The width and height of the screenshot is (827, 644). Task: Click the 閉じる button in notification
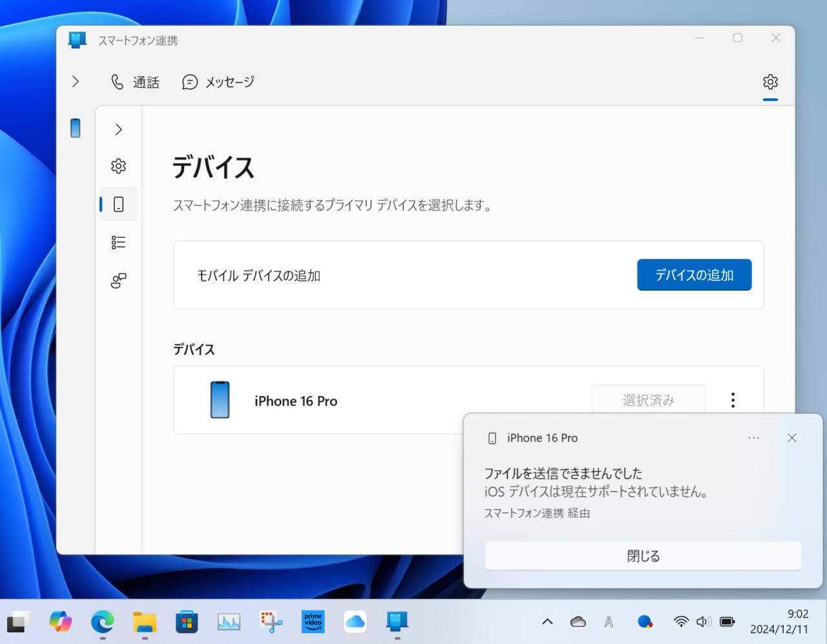click(643, 556)
